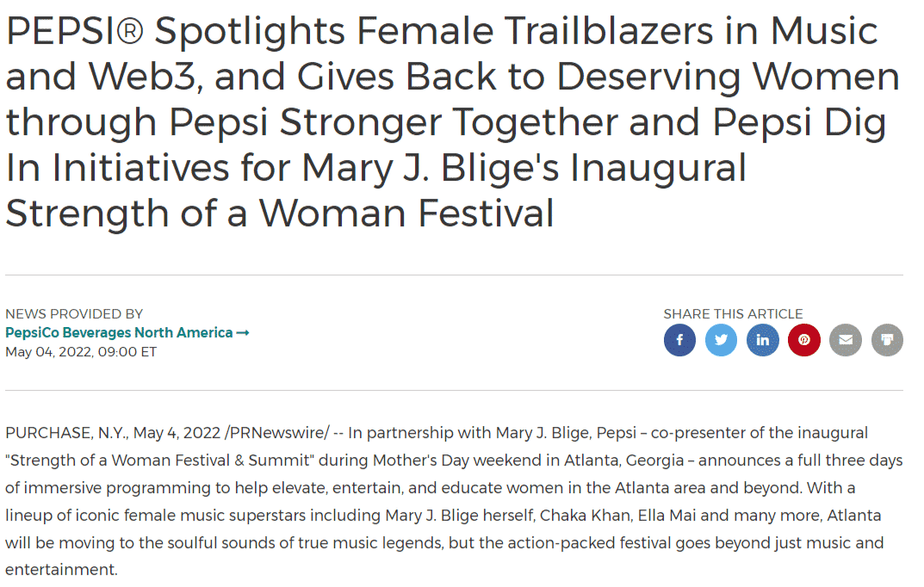Click the word entertainment ending the paragraph
Viewport: 924px width, 587px height.
(61, 570)
